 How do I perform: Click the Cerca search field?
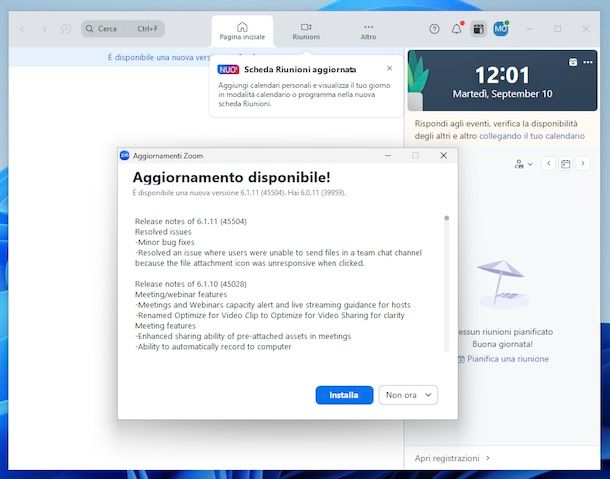[123, 29]
